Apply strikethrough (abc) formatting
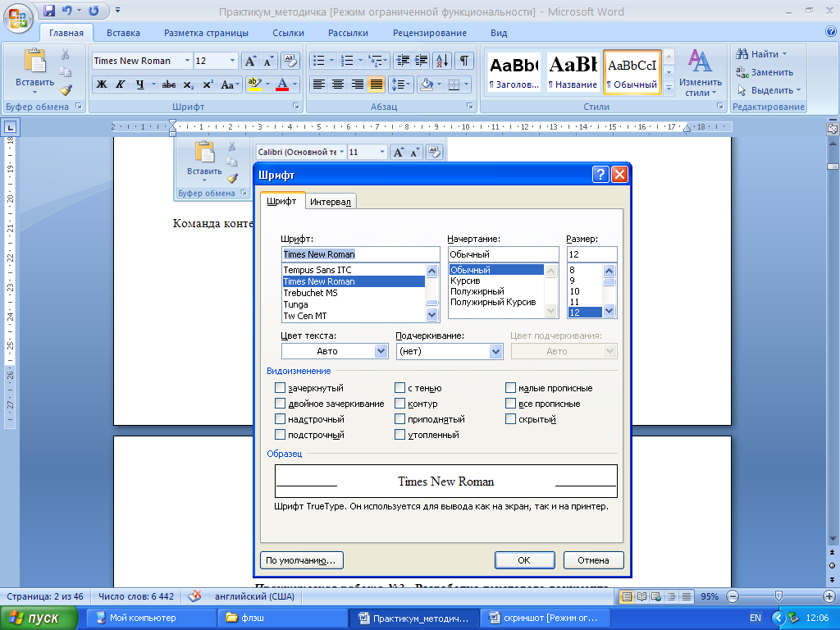This screenshot has height=630, width=840. tap(169, 84)
